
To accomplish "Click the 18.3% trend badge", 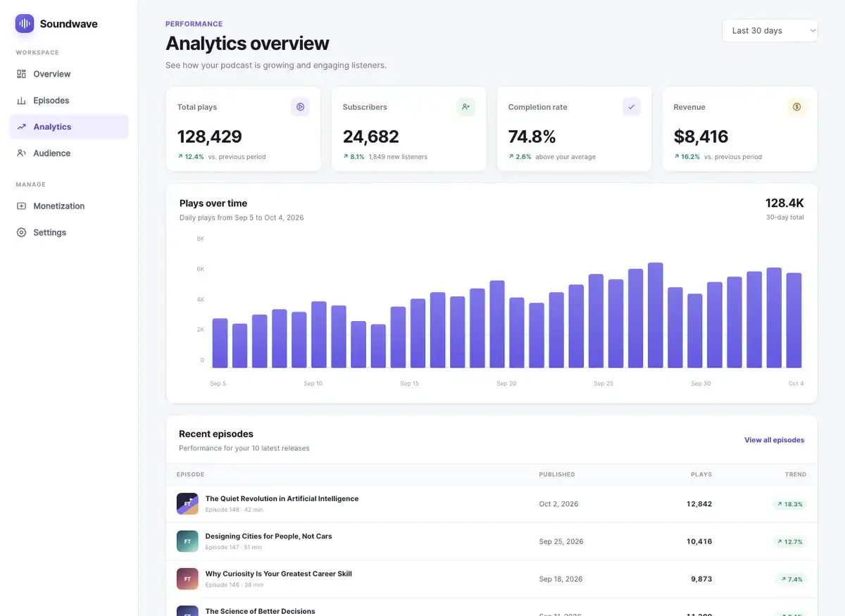I will coord(789,504).
